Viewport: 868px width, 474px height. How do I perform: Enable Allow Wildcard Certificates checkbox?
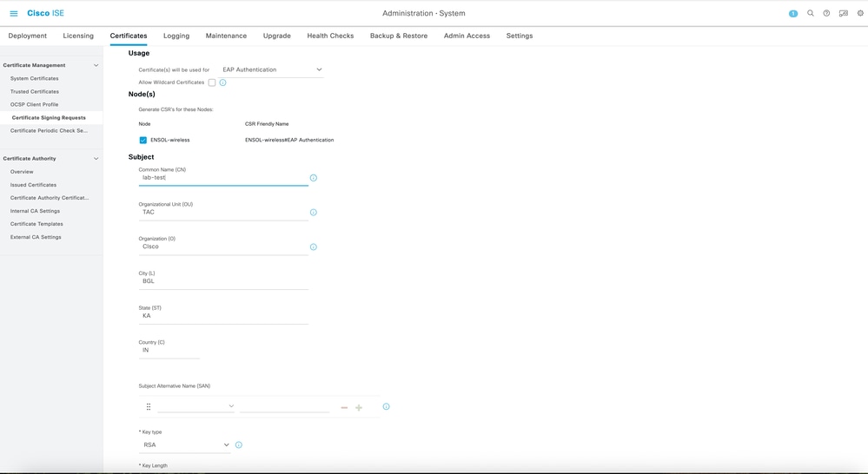[x=212, y=82]
